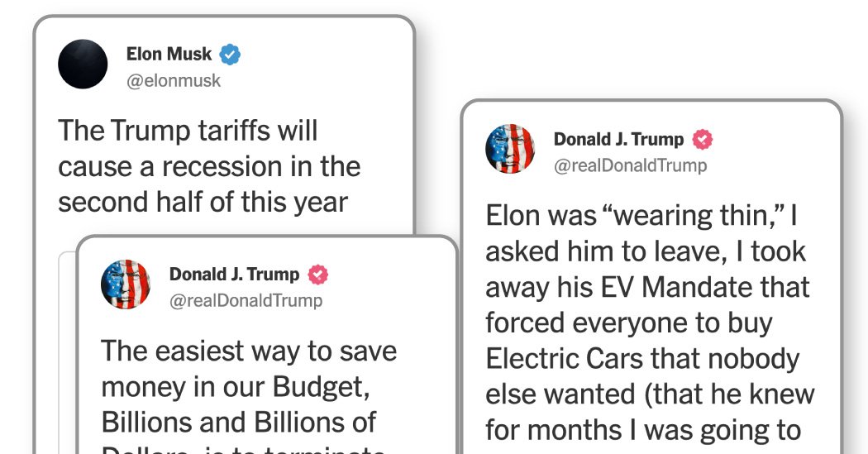Image resolution: width=868 pixels, height=454 pixels.
Task: Select Donald J. Trump name on the "save money" post
Action: tap(234, 274)
